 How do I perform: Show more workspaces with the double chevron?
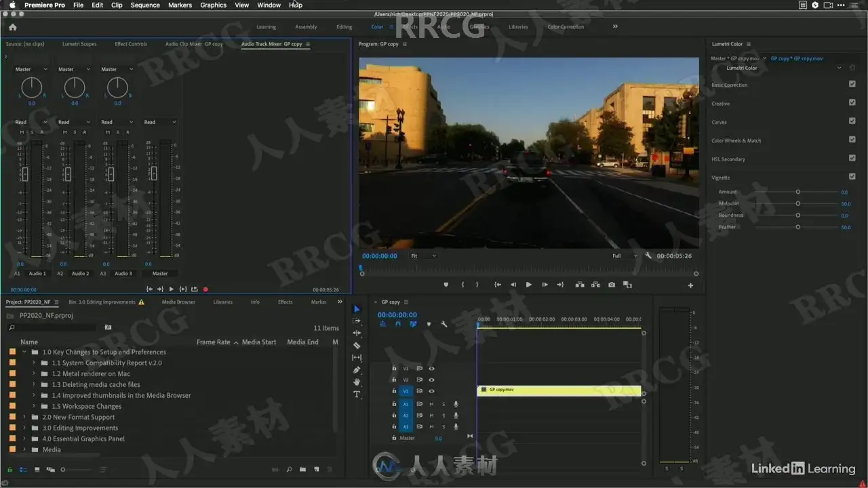pyautogui.click(x=615, y=26)
